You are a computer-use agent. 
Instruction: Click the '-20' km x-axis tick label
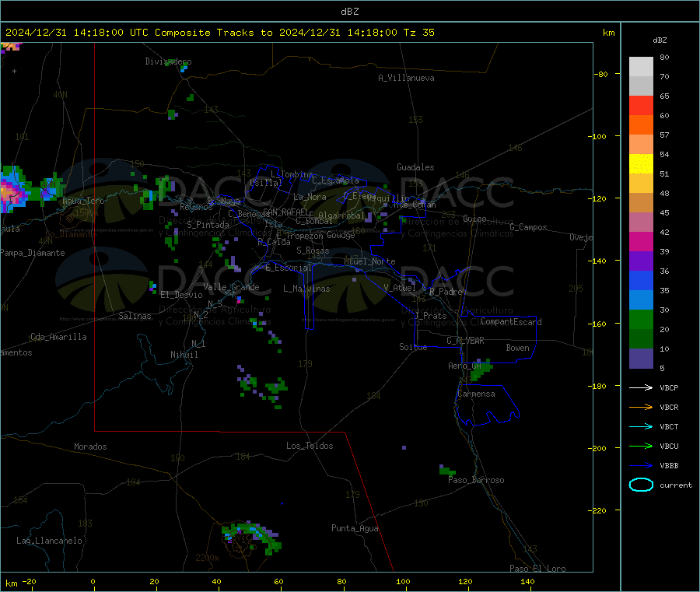[29, 581]
